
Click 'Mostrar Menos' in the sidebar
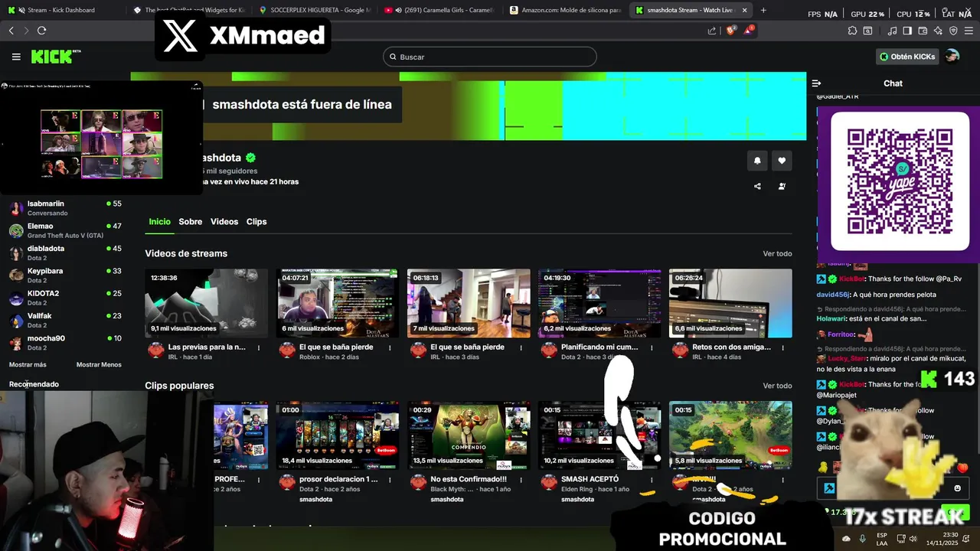click(99, 365)
